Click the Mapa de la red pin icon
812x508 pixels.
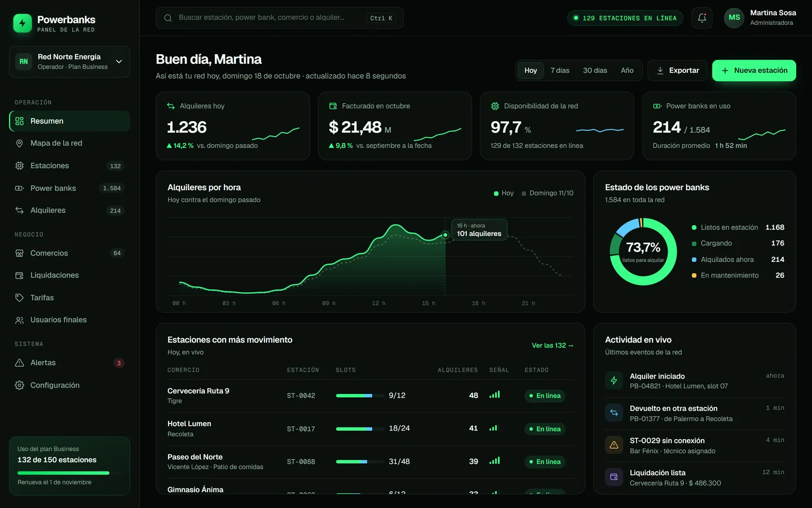coord(19,143)
